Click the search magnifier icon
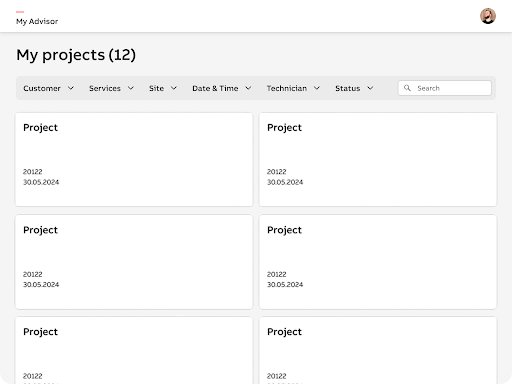The width and height of the screenshot is (512, 384). click(407, 88)
